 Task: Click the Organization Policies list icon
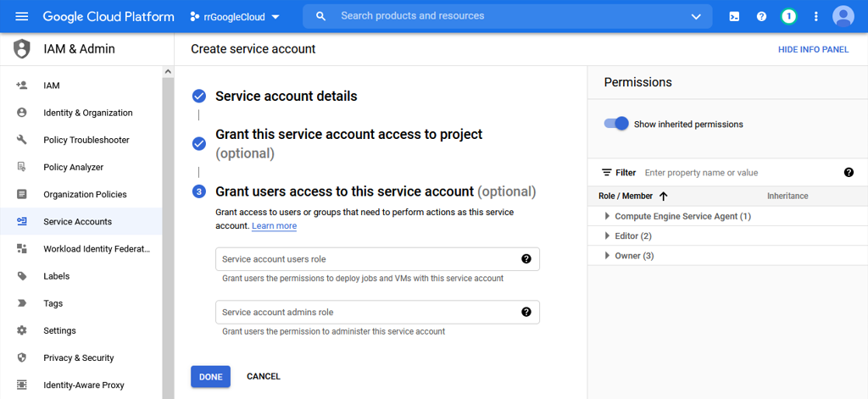(21, 194)
